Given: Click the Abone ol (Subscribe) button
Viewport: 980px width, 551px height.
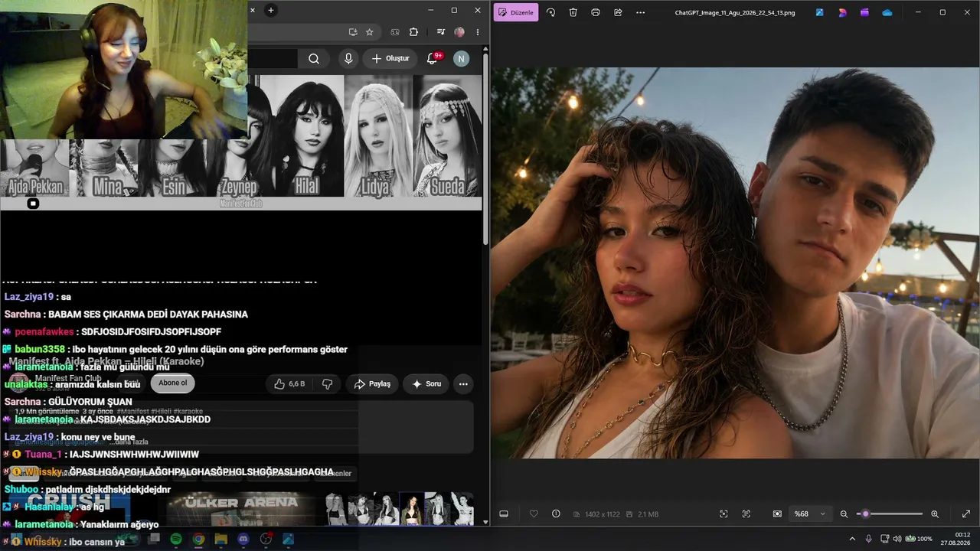Looking at the screenshot, I should 172,383.
